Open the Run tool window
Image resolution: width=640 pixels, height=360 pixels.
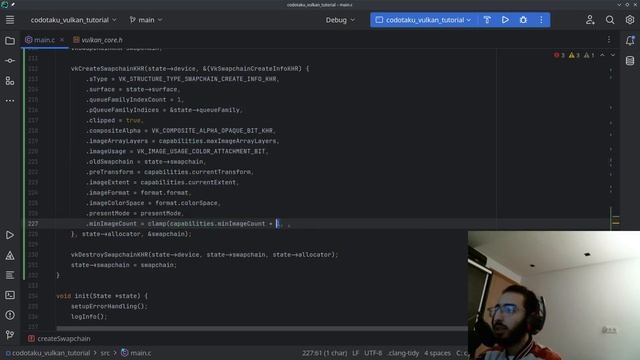10,235
